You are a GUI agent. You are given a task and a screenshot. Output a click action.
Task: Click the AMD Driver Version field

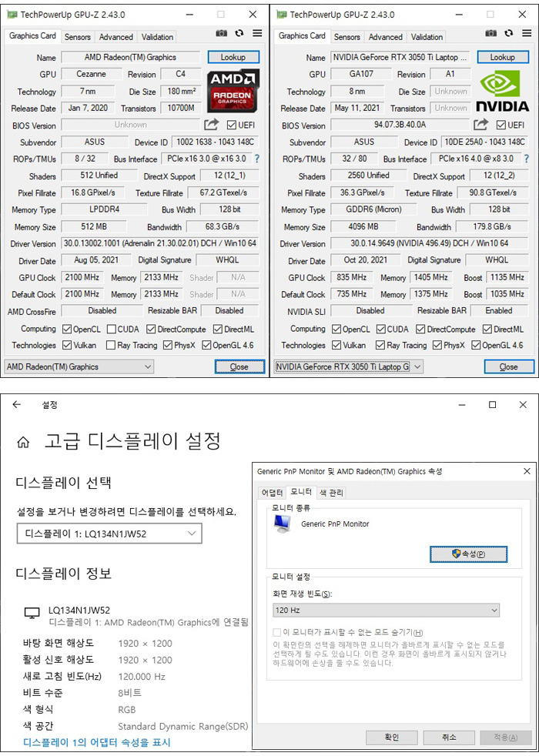(160, 243)
